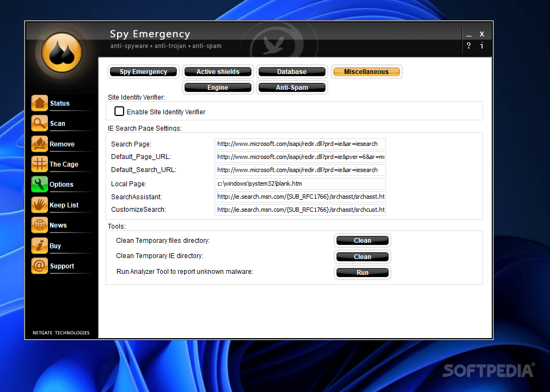Click 'anti-spyware * anti-trojan * anti-spam' tagline

click(166, 46)
